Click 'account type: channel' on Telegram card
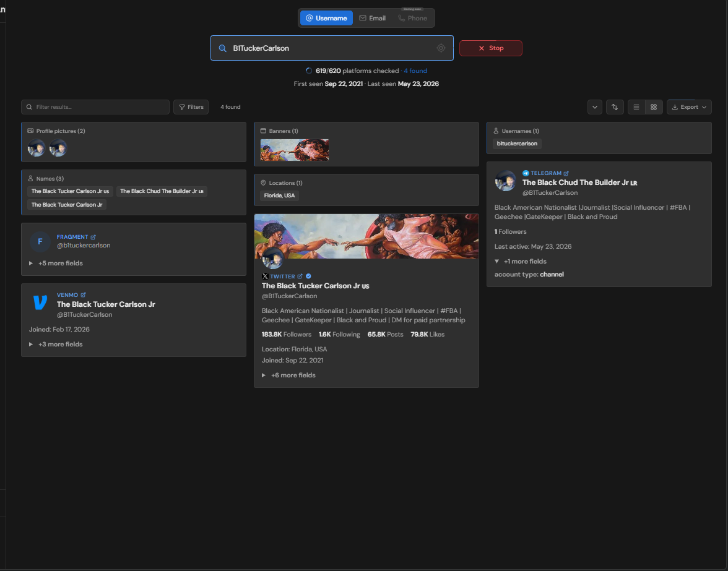728x571 pixels. pos(529,275)
